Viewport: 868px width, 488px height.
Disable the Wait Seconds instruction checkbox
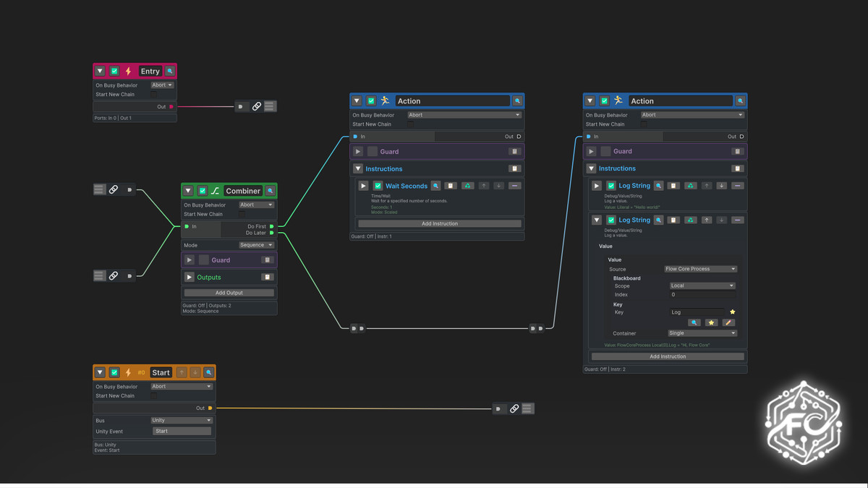378,186
